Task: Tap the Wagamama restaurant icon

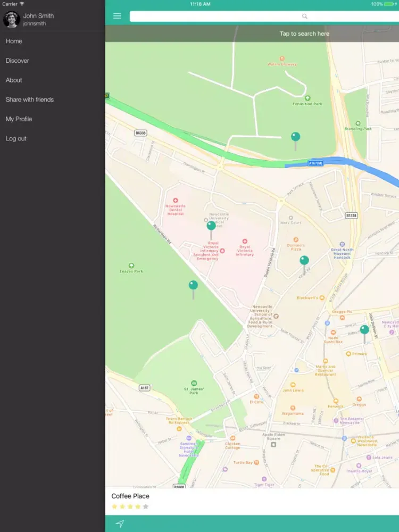Action: [x=293, y=408]
